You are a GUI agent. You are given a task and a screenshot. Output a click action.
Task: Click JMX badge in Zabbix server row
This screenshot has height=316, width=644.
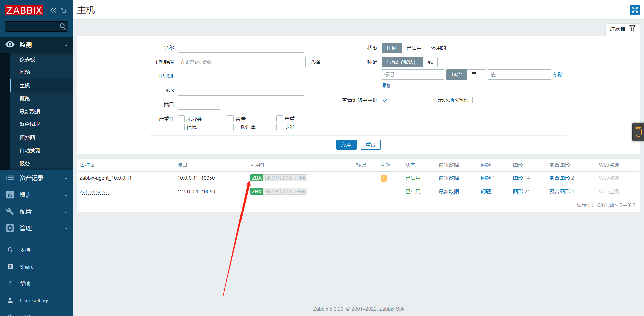tap(287, 192)
